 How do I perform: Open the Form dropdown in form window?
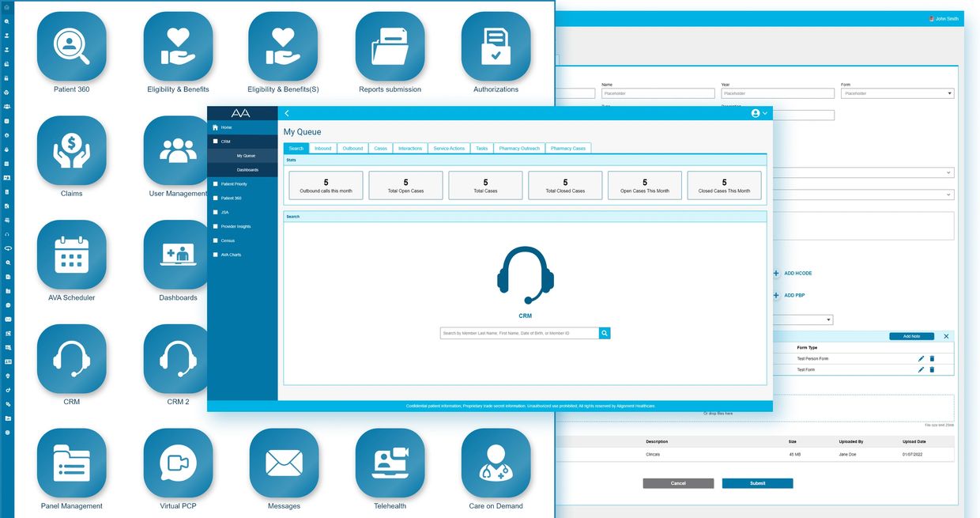(x=897, y=93)
